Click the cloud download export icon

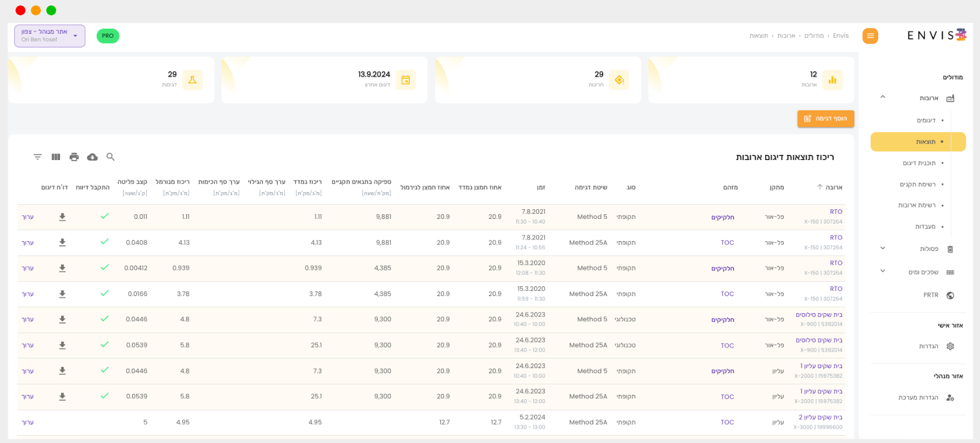click(92, 157)
